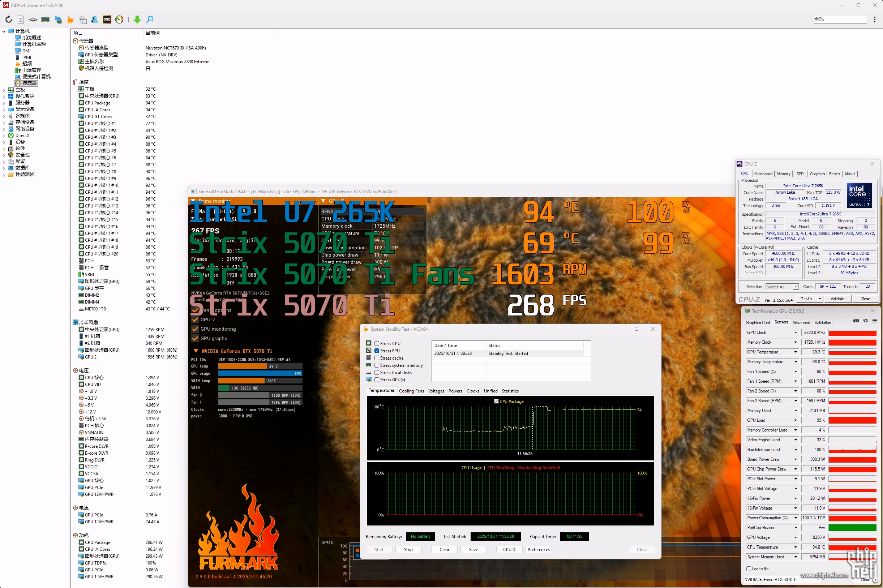Viewport: 883px width, 588px height.
Task: Expand the 主板 tree node
Action: click(x=4, y=90)
